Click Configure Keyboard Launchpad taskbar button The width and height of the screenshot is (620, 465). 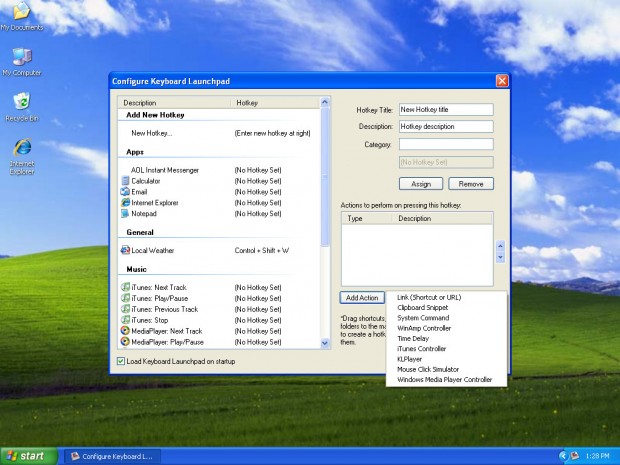click(x=112, y=456)
